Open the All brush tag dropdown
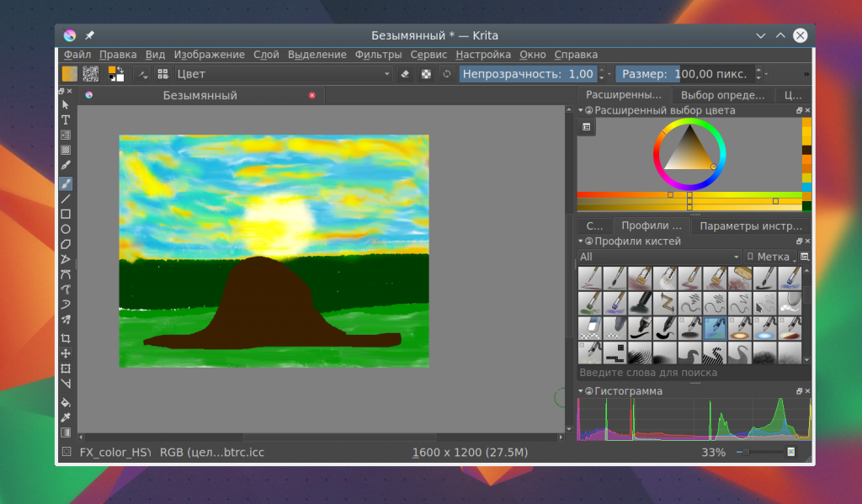The image size is (862, 504). tap(660, 257)
